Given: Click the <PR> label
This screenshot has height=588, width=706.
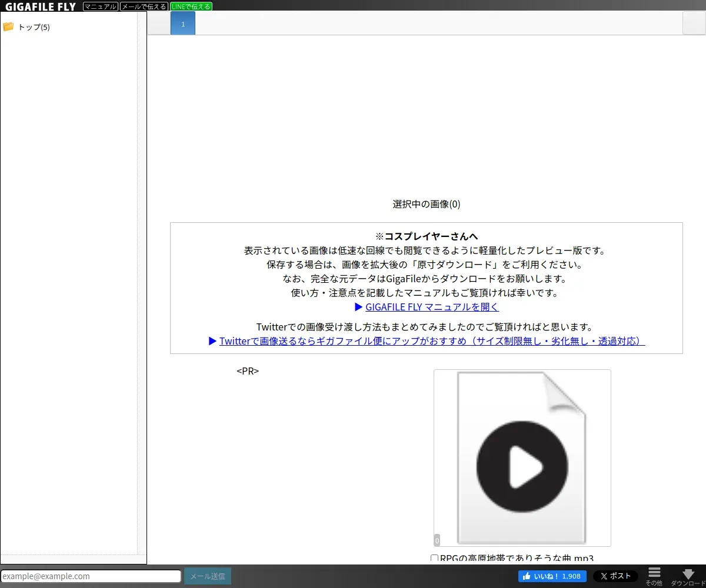Looking at the screenshot, I should (248, 372).
